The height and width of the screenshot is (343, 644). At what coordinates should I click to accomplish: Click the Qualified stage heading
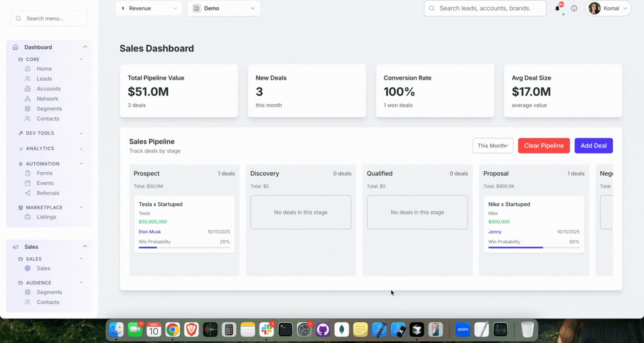click(x=379, y=173)
